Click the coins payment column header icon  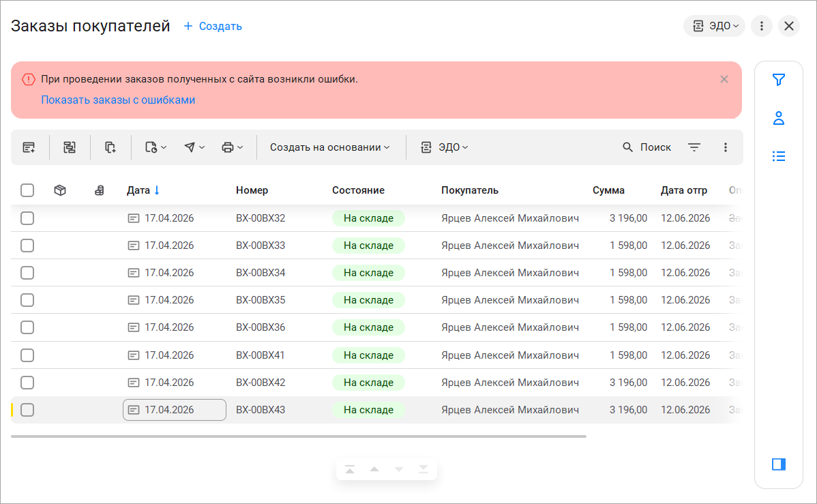pyautogui.click(x=99, y=190)
